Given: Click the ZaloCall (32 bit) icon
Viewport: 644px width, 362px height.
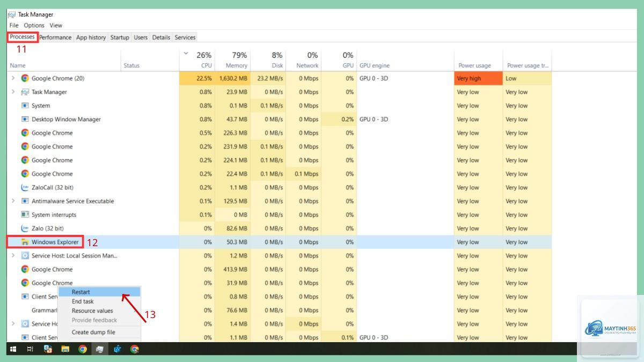Looking at the screenshot, I should point(25,187).
